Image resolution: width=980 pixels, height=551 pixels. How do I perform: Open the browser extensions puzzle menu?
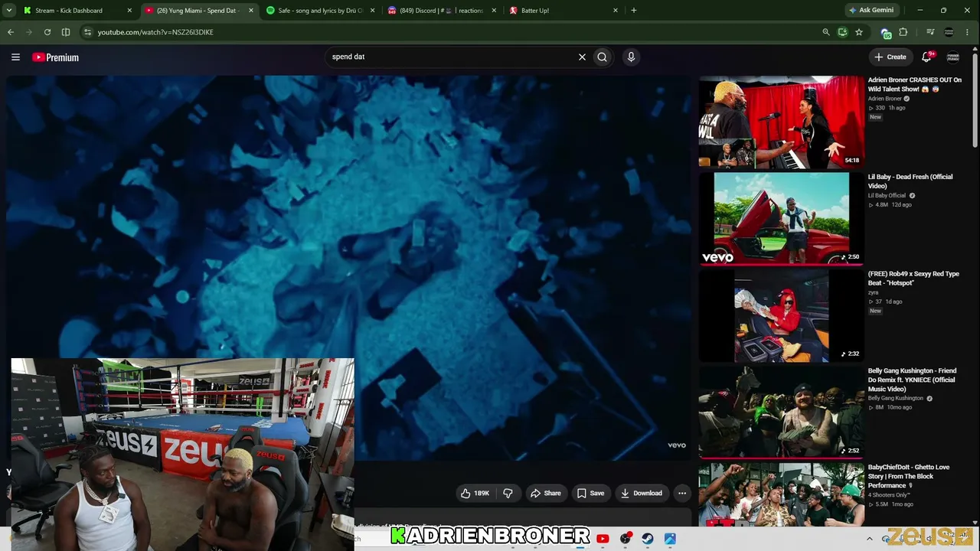(x=903, y=32)
